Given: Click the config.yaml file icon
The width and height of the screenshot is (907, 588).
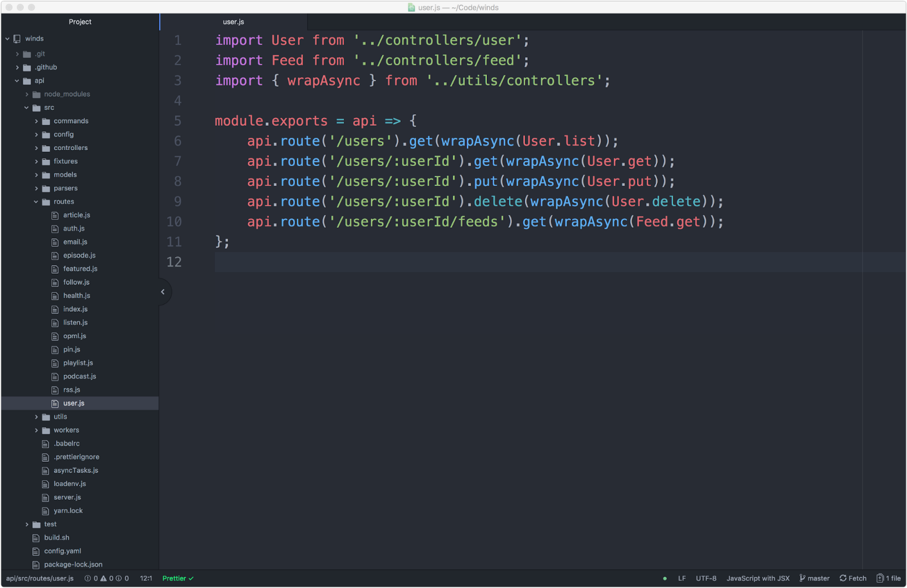Looking at the screenshot, I should coord(36,551).
